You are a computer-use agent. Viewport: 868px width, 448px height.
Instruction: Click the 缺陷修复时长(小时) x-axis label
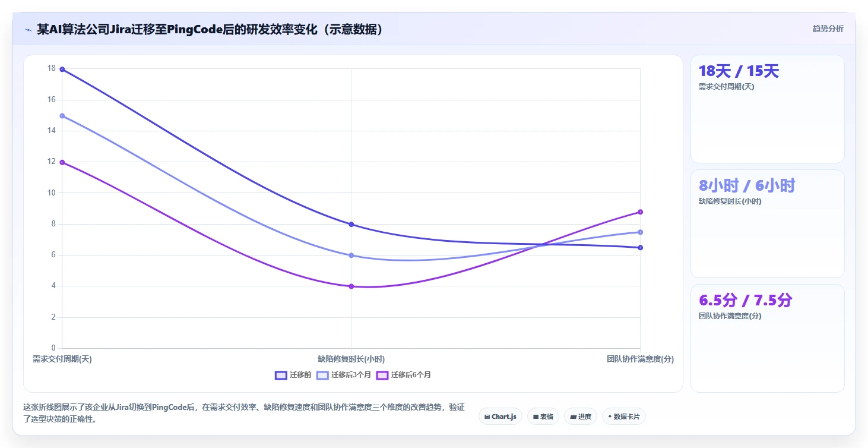pos(351,359)
